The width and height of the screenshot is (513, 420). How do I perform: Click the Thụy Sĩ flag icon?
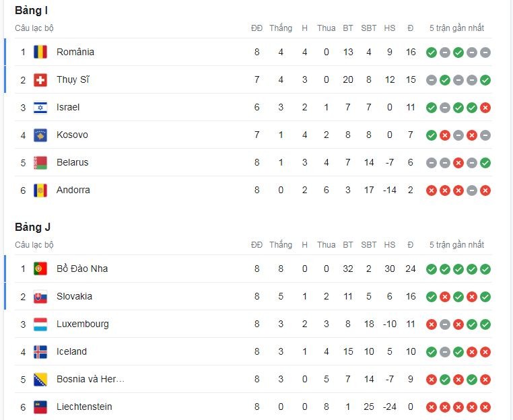click(40, 79)
